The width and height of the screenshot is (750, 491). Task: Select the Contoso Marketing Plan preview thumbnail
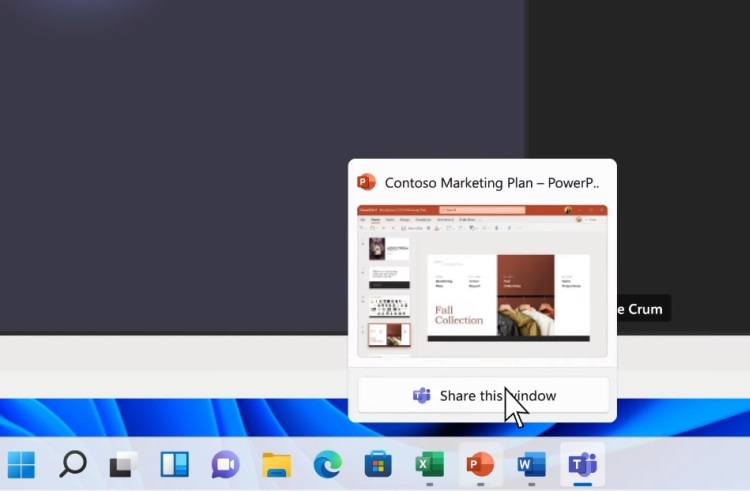tap(482, 281)
